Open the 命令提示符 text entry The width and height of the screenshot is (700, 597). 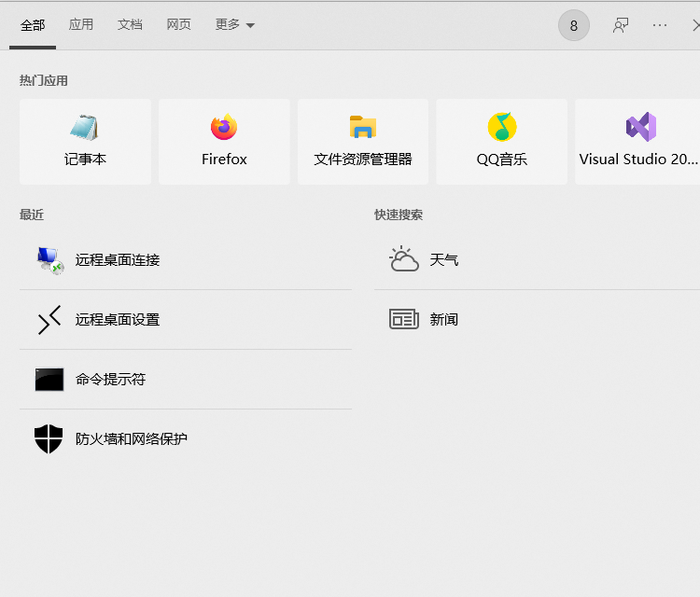(110, 380)
